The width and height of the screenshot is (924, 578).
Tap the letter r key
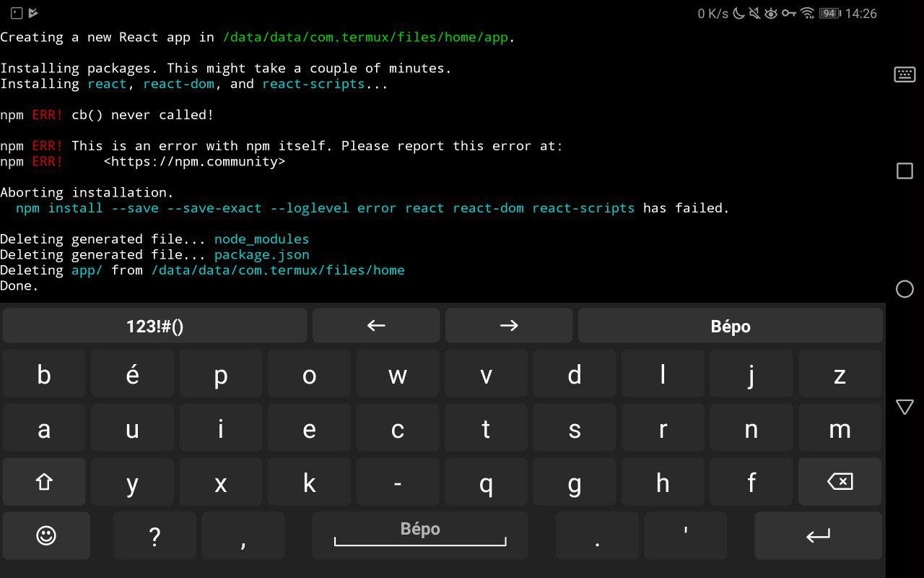(x=663, y=428)
